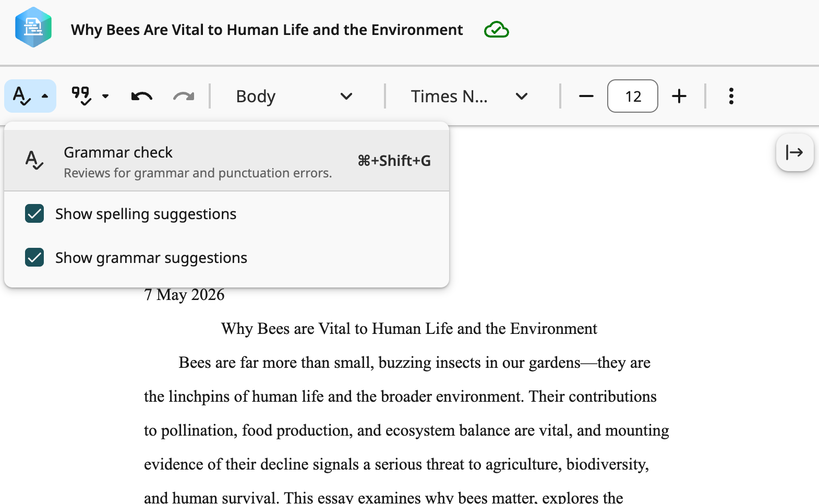Open the citation check dropdown arrow
This screenshot has height=504, width=819.
pos(105,96)
